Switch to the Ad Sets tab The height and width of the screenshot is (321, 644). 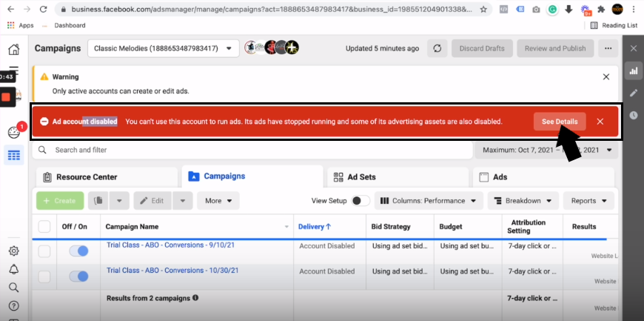pyautogui.click(x=398, y=177)
